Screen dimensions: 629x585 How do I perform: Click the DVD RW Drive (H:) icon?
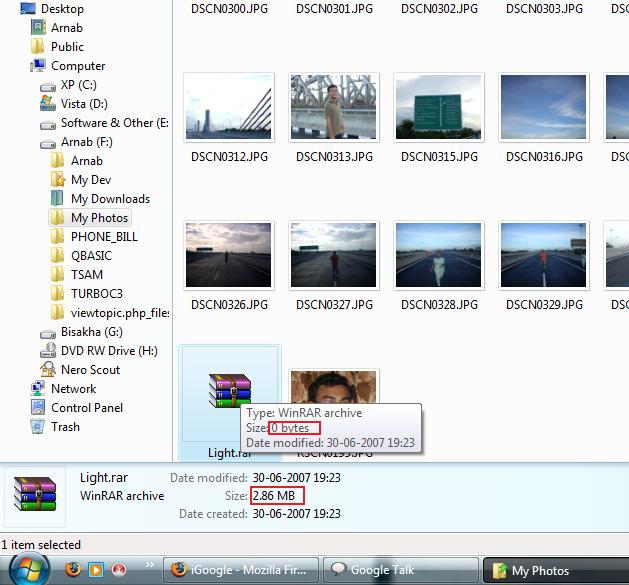[x=48, y=351]
